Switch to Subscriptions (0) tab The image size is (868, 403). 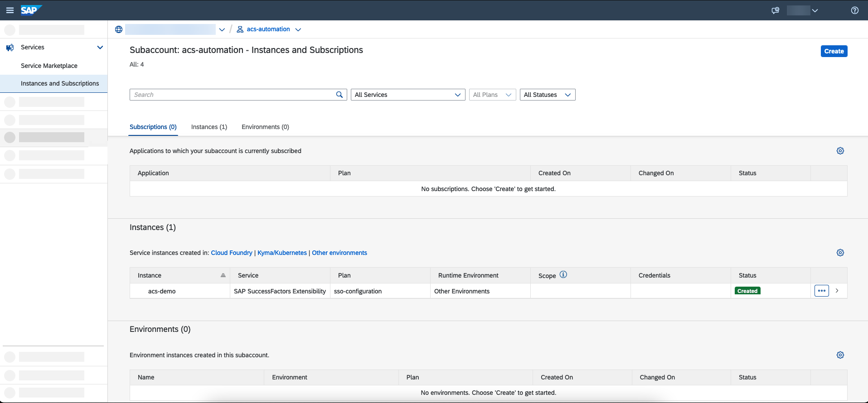point(153,127)
